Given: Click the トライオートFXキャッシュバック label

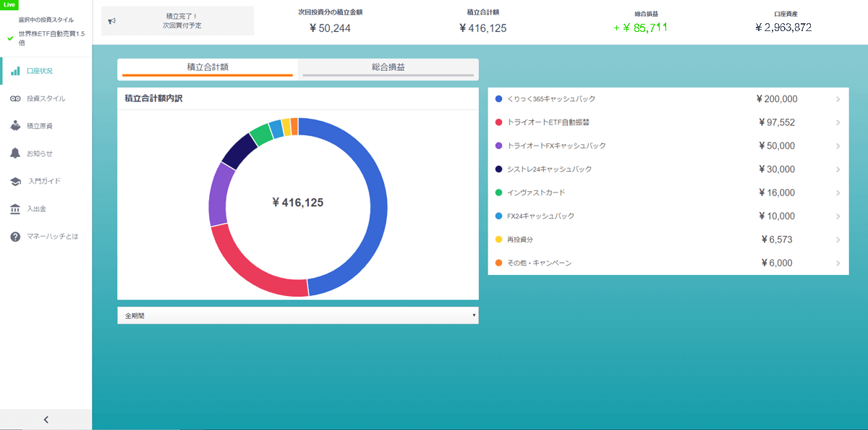Looking at the screenshot, I should coord(557,146).
